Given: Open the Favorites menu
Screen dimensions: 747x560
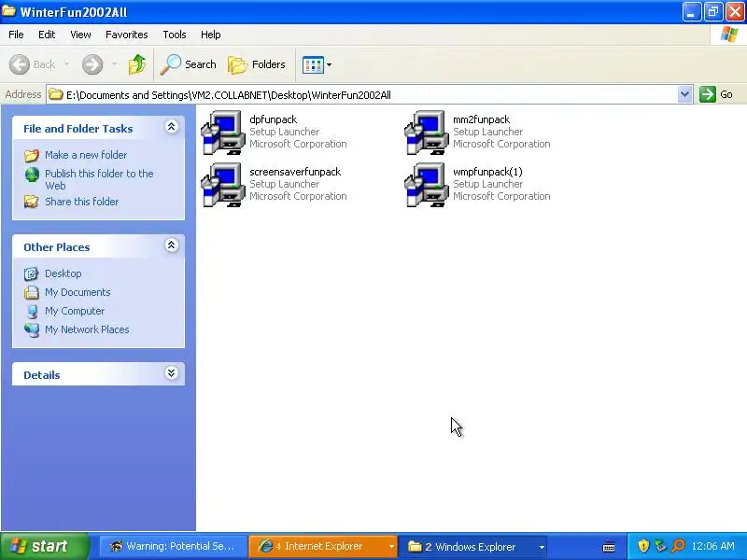Looking at the screenshot, I should point(127,35).
